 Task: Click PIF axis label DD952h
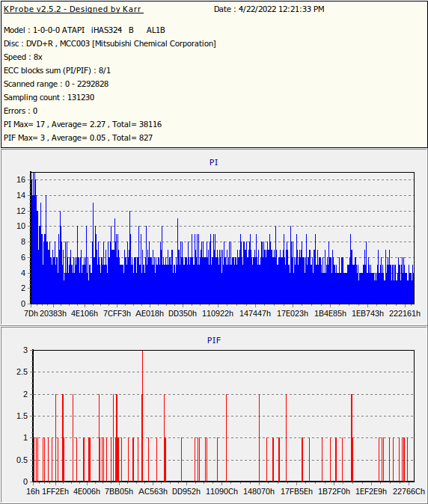(186, 491)
